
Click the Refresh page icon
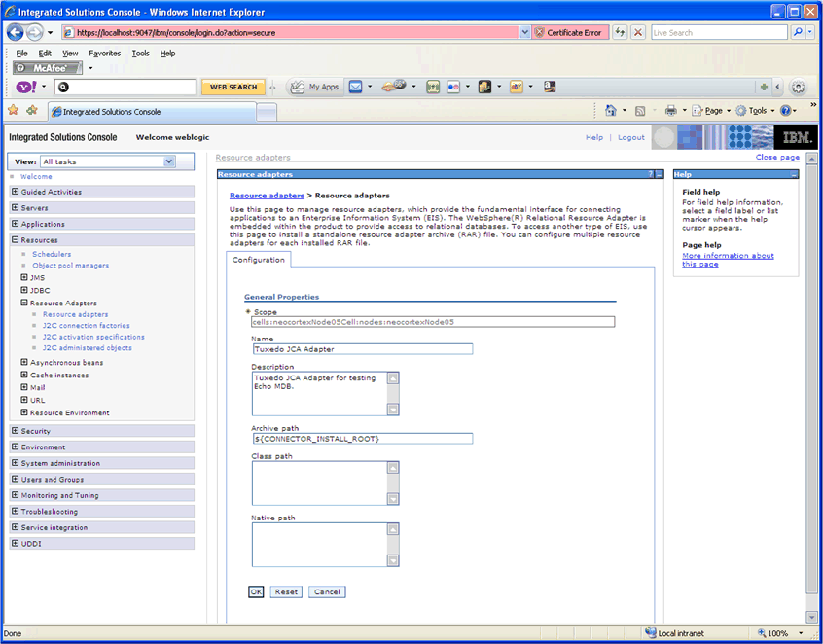point(620,32)
